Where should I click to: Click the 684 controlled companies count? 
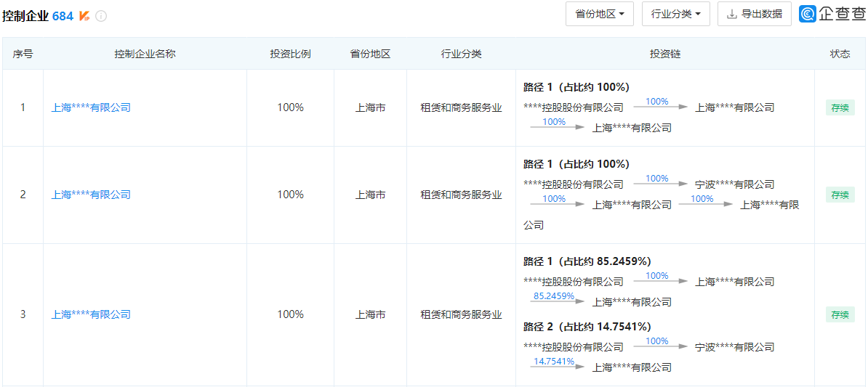click(x=63, y=16)
